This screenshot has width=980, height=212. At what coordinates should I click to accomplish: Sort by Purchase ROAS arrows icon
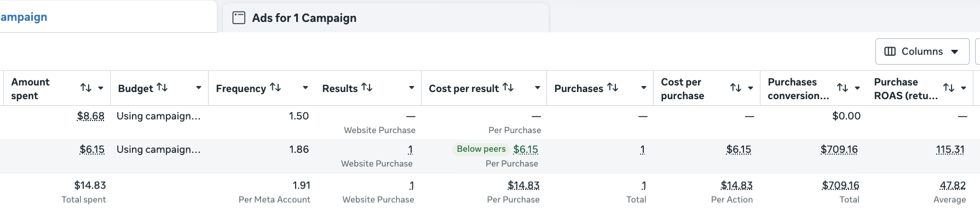pyautogui.click(x=949, y=88)
